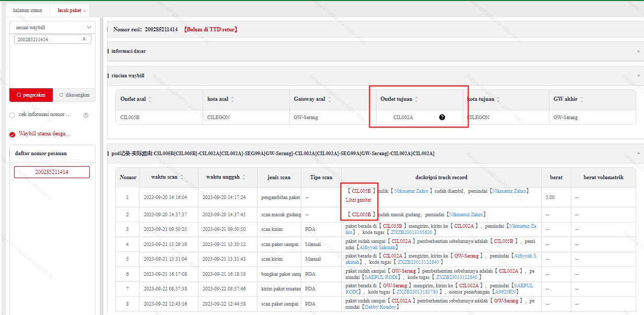The image size is (644, 315).
Task: Sort by kota tujuan column arrows
Action: (499, 99)
